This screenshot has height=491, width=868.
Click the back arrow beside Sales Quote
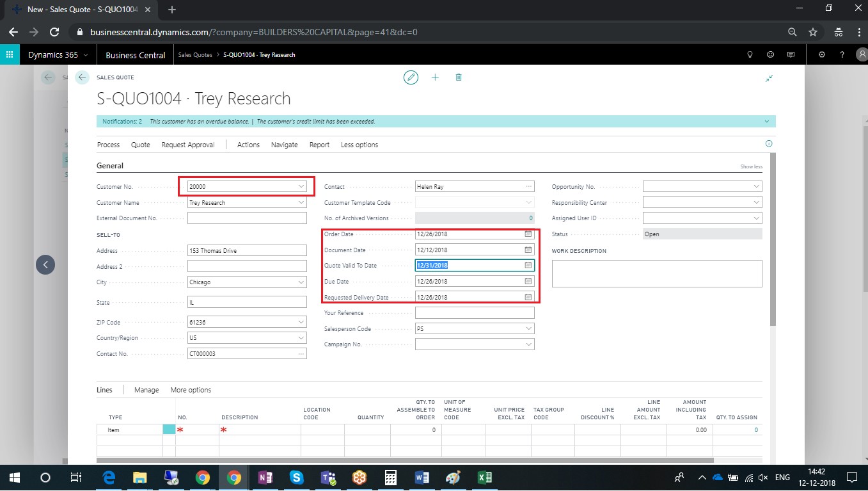tap(82, 77)
